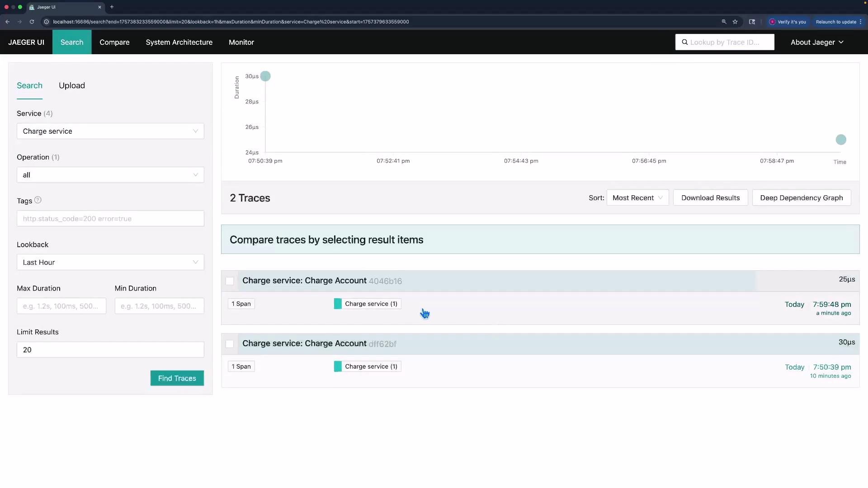Close the Jaeger UI browser tab
The height and width of the screenshot is (488, 868).
99,7
